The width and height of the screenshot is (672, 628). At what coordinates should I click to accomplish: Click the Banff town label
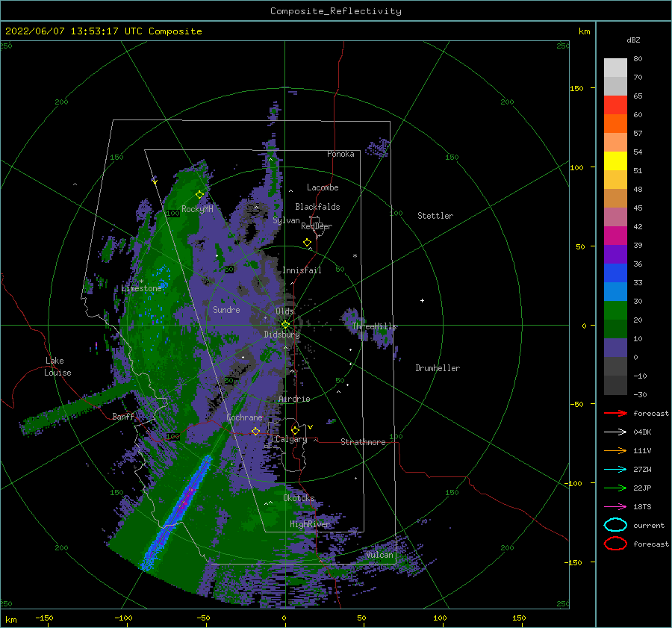pyautogui.click(x=123, y=416)
